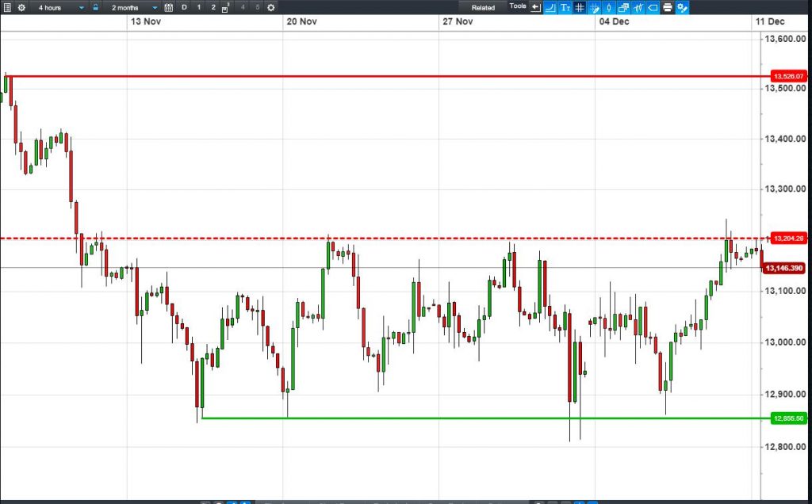The width and height of the screenshot is (812, 504).
Task: Open the document menu icon
Action: [7, 7]
